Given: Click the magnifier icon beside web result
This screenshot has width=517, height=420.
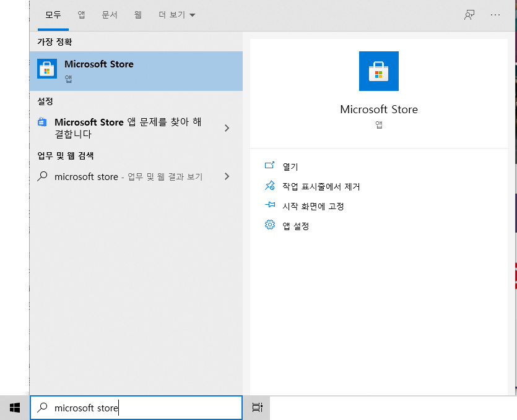Looking at the screenshot, I should [42, 176].
